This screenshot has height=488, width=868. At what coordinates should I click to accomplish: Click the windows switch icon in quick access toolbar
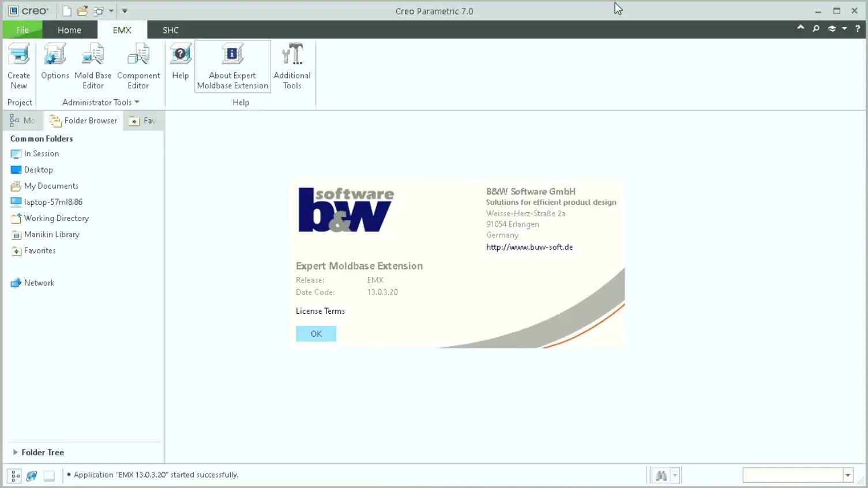99,11
